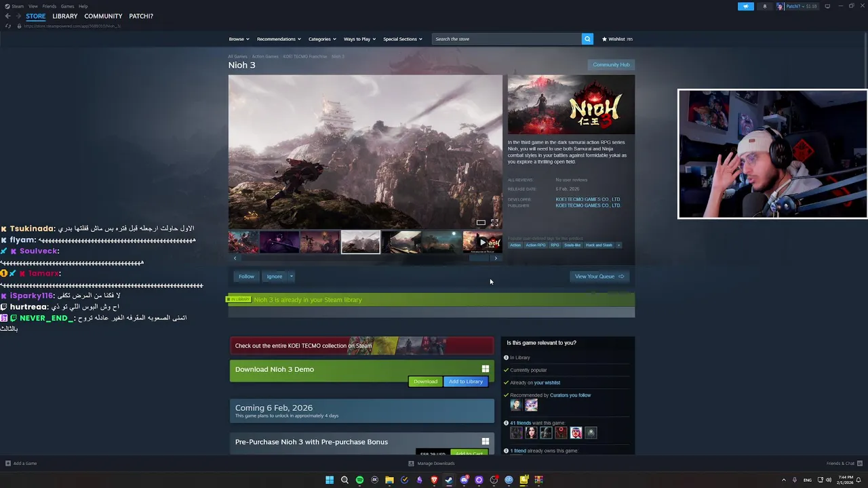Screen dimensions: 868x488
Task: Open the Help menu
Action: click(83, 6)
